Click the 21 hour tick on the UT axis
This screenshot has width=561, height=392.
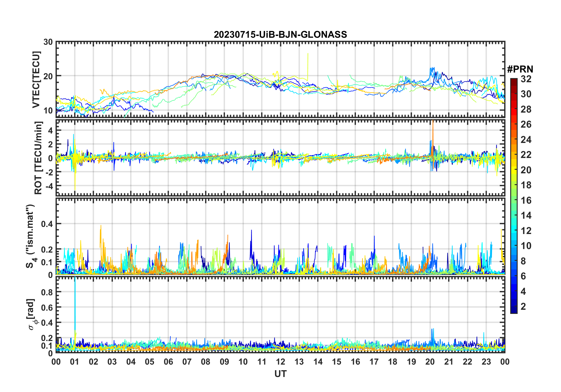449,362
